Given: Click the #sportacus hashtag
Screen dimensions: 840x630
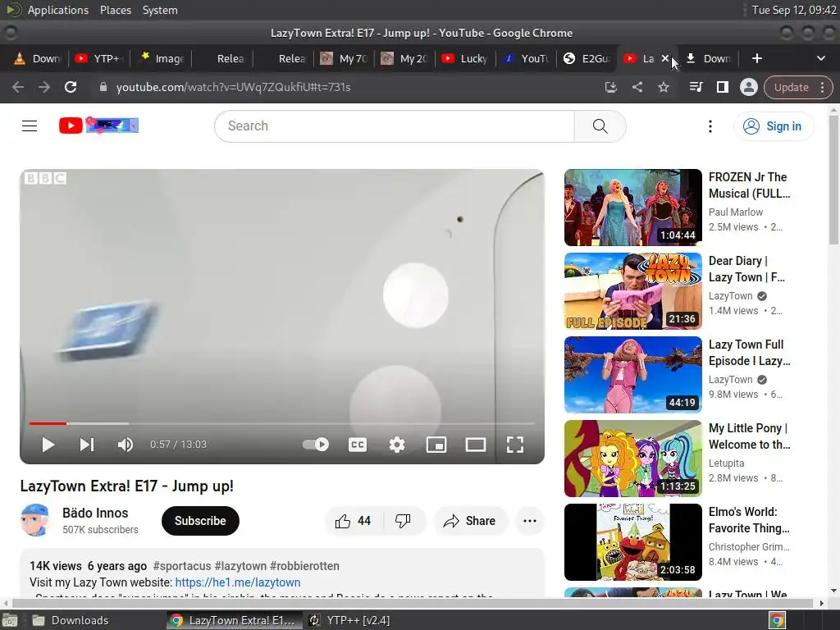Looking at the screenshot, I should pyautogui.click(x=182, y=566).
